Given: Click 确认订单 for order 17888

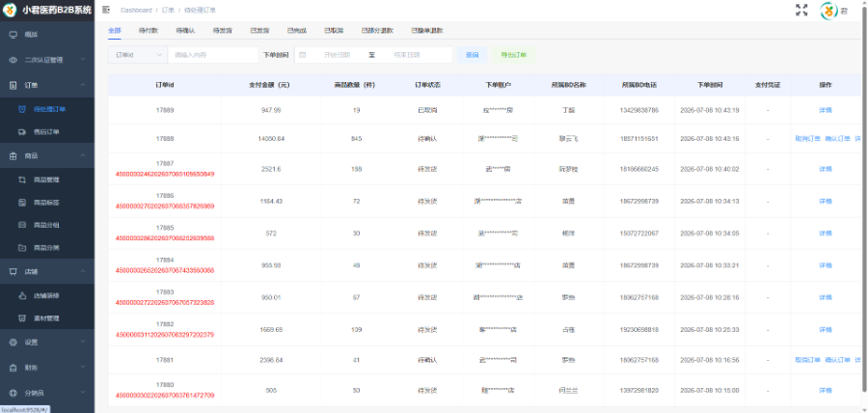Looking at the screenshot, I should [837, 138].
